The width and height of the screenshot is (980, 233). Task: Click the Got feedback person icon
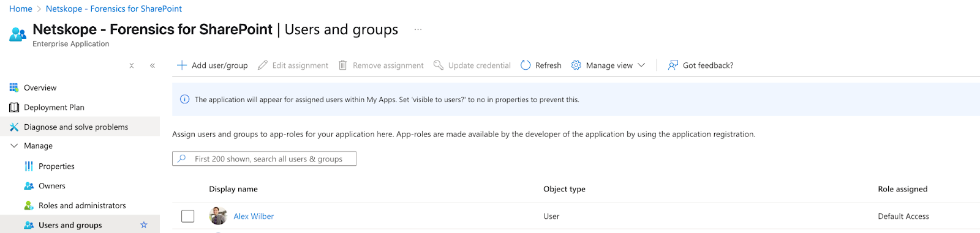[x=673, y=65]
